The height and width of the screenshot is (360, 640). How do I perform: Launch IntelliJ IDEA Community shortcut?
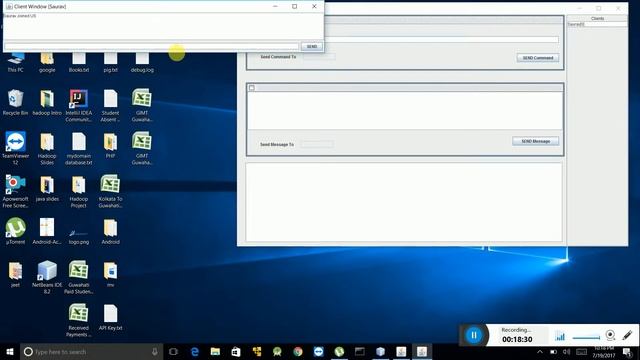coord(78,106)
